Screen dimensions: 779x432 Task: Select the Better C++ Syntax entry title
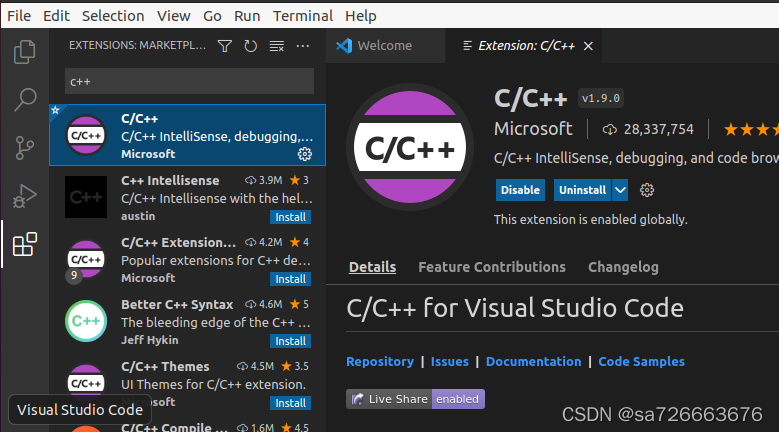click(177, 304)
